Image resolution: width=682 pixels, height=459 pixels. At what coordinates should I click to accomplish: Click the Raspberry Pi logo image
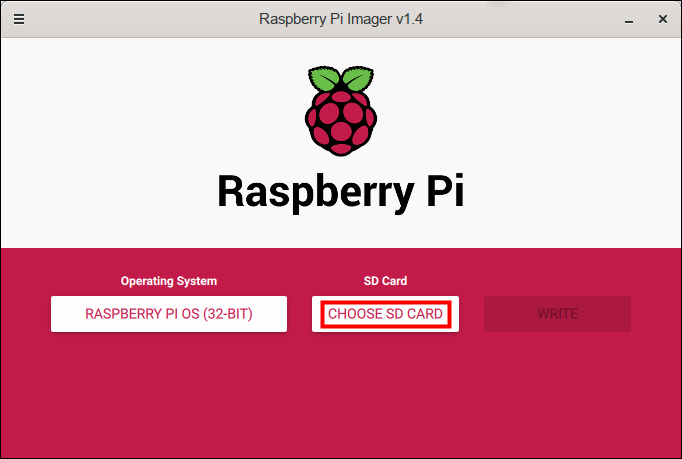[x=340, y=111]
